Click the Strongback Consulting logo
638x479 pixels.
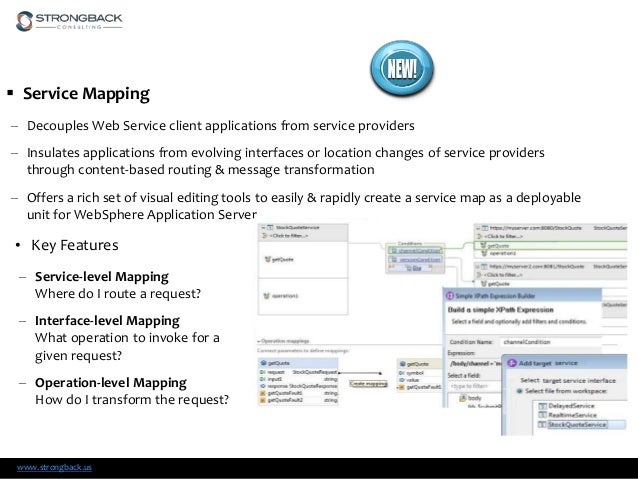point(69,21)
